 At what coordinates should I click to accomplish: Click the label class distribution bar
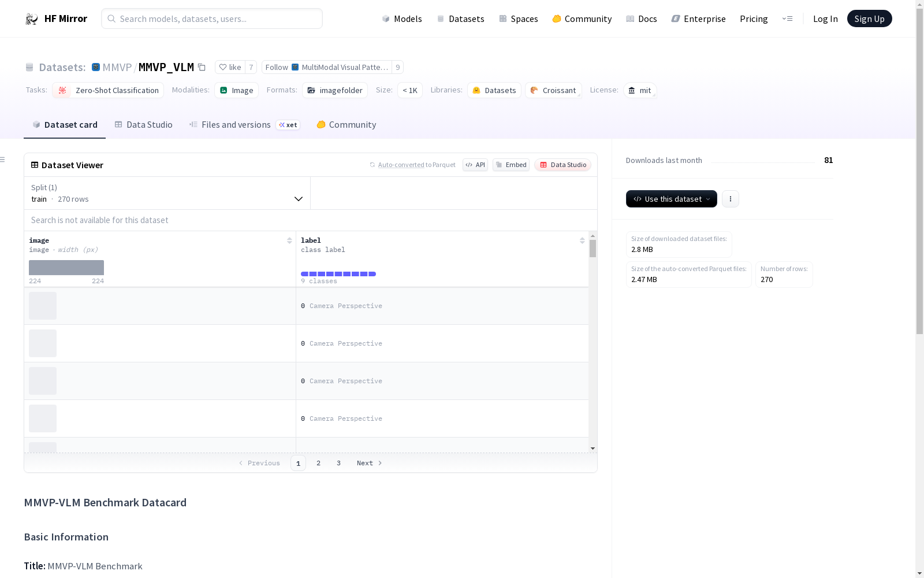[x=338, y=274]
